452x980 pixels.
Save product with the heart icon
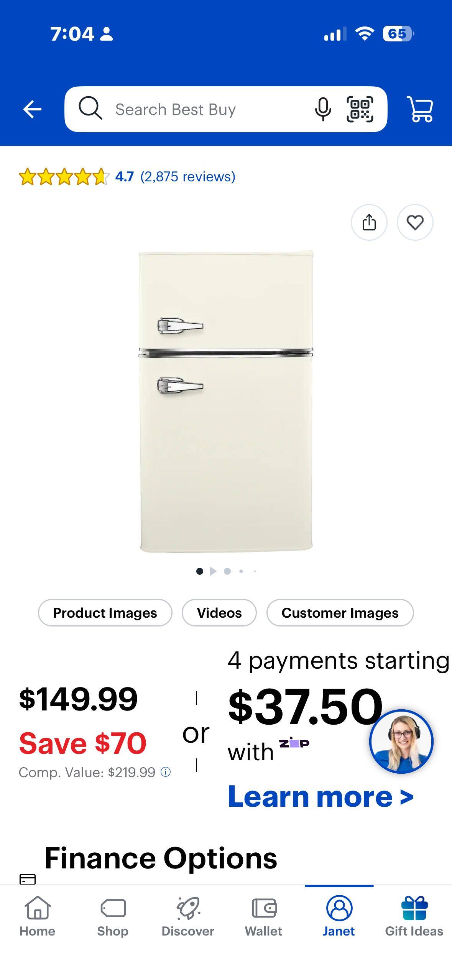(415, 222)
